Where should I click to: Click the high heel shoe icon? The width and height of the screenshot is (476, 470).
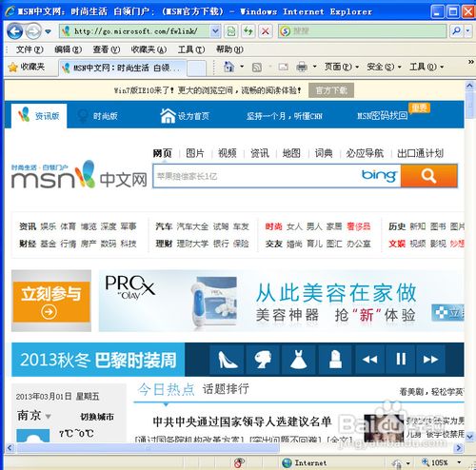228,360
